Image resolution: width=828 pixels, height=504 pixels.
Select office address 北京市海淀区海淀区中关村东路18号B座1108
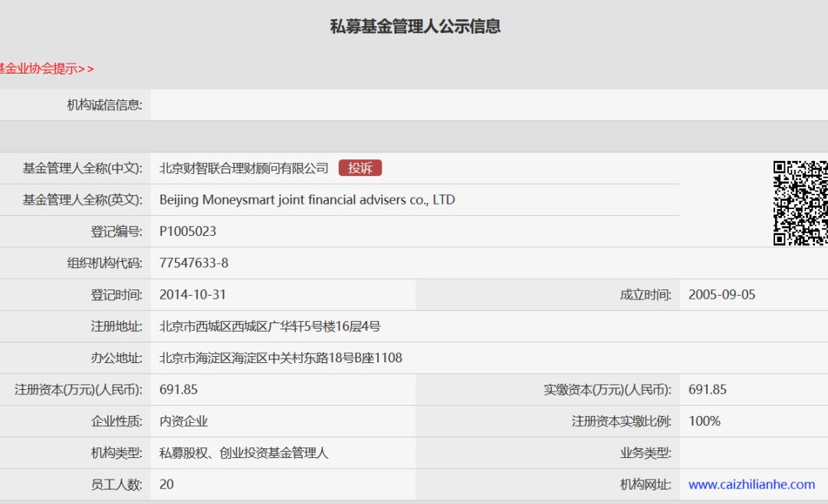(281, 358)
